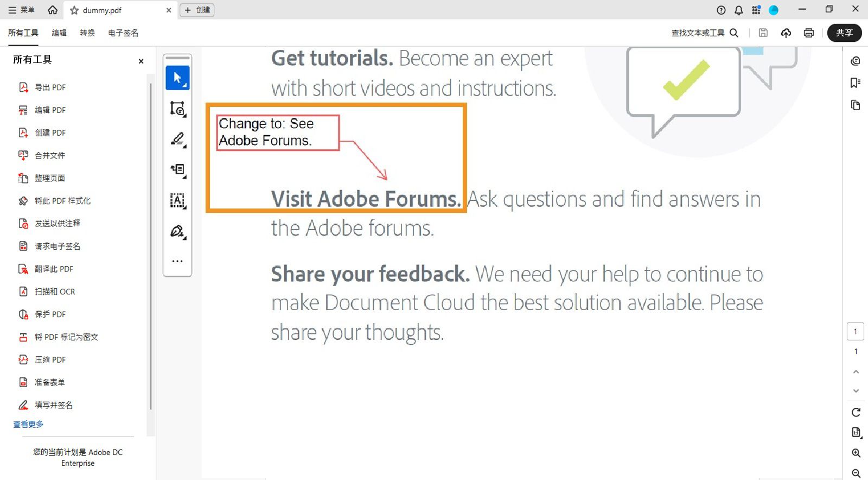Click the 共享 share button
Screen dimensions: 868x480
point(844,33)
